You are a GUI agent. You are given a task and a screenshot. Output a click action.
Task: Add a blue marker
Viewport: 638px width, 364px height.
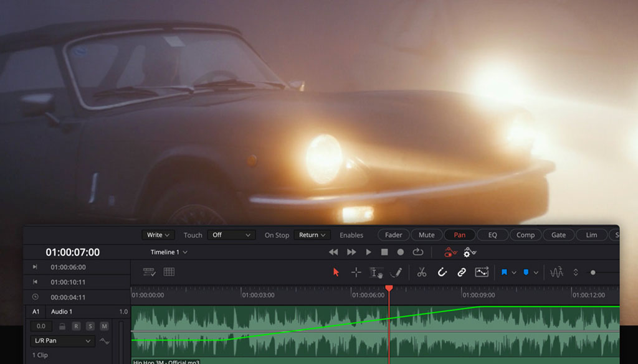(526, 272)
